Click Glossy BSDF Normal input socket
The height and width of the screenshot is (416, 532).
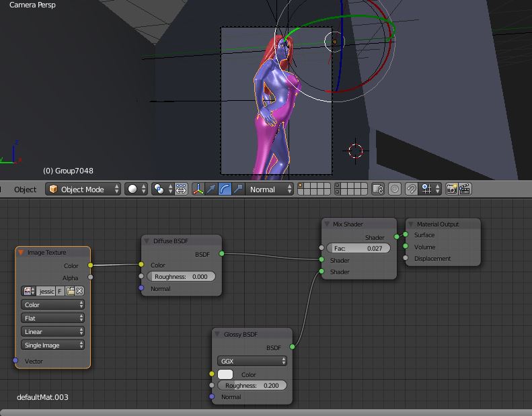212,396
